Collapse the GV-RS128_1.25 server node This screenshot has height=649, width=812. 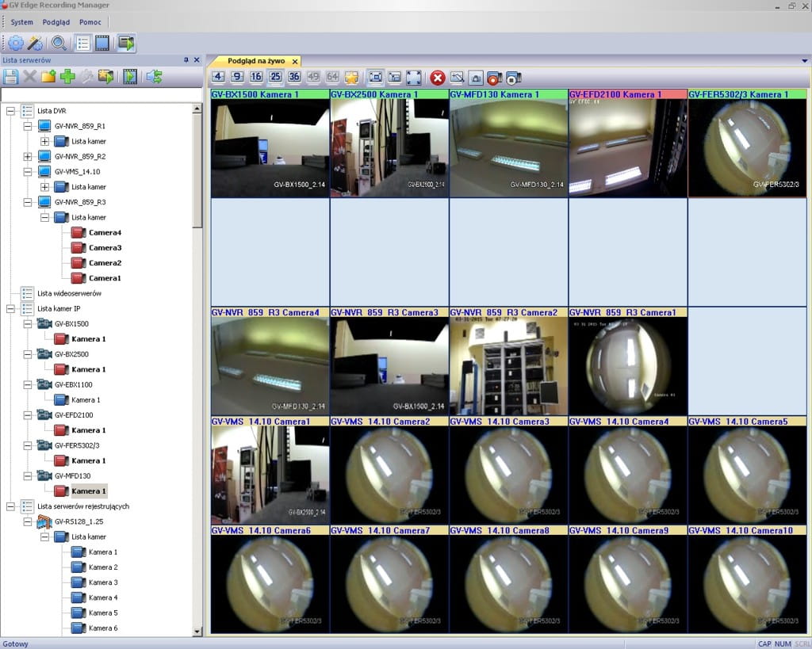coord(28,521)
